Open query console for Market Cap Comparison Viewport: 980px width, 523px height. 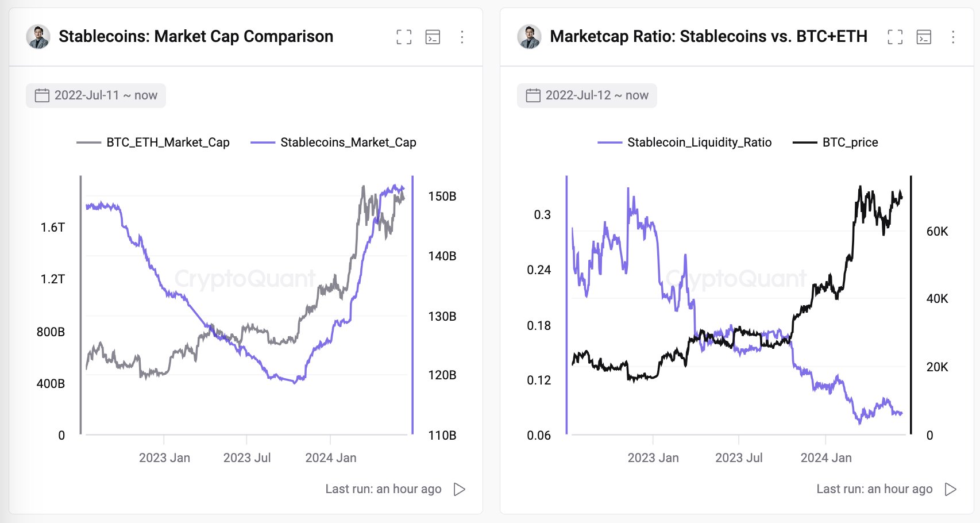coord(433,37)
